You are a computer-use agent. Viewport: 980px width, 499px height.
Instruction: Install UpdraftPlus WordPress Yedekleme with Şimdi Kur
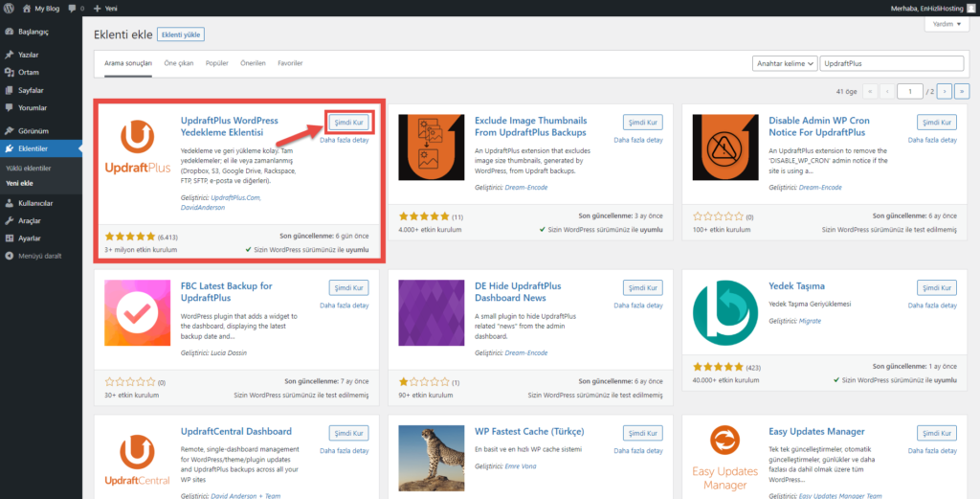coord(349,122)
